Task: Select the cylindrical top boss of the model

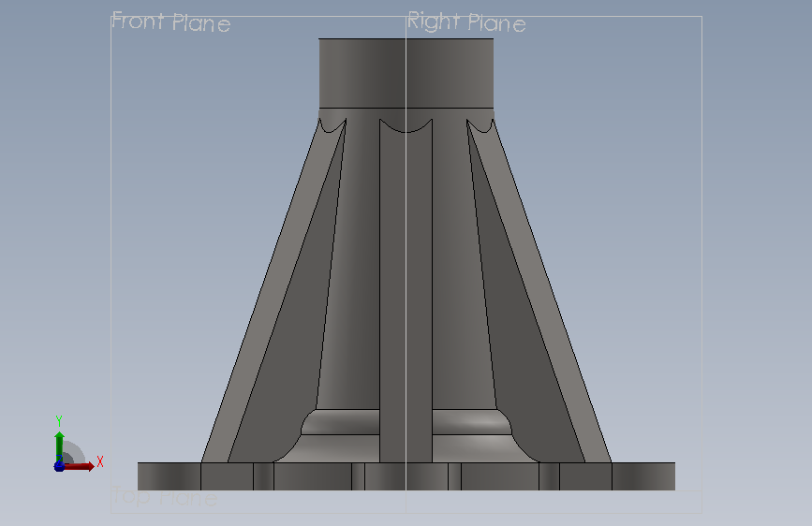Action: tap(406, 73)
